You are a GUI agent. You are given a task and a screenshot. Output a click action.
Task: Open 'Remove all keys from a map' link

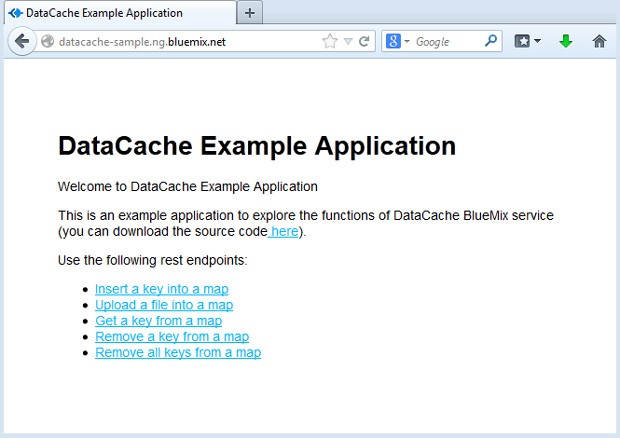[178, 353]
